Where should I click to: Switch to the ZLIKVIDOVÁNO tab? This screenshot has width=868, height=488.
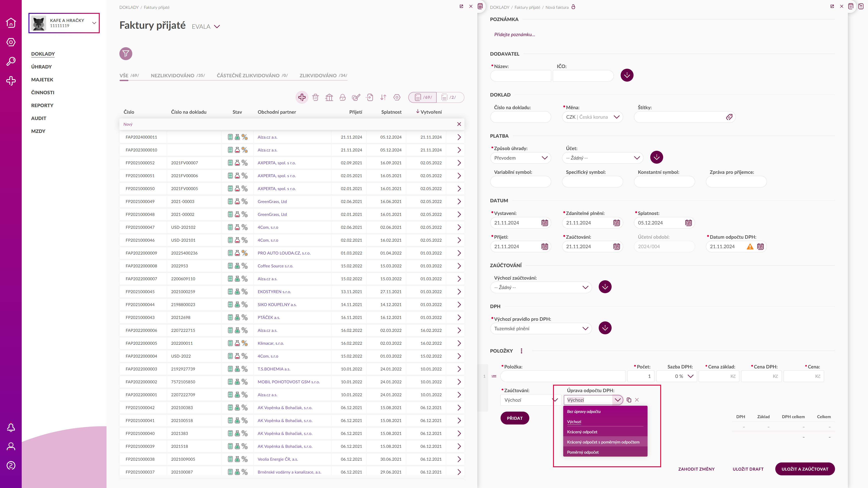[x=323, y=75]
